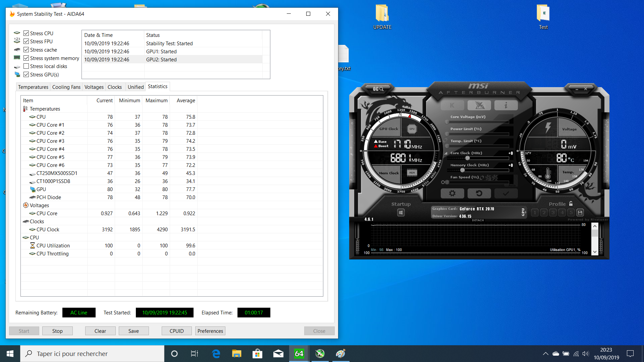The width and height of the screenshot is (644, 362).
Task: Open the voltage/frequency curve editor icon beside Core Clock
Action: (x=446, y=153)
